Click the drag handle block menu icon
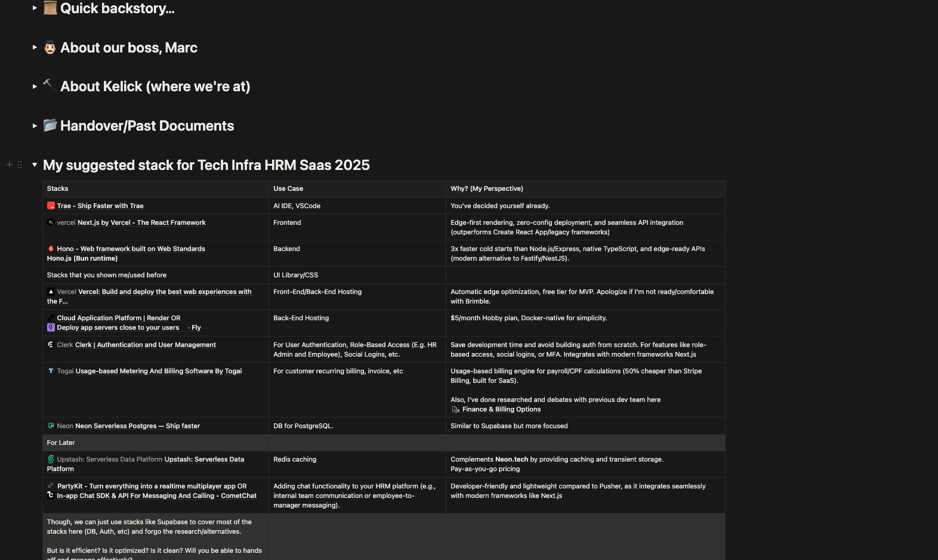 click(x=20, y=165)
